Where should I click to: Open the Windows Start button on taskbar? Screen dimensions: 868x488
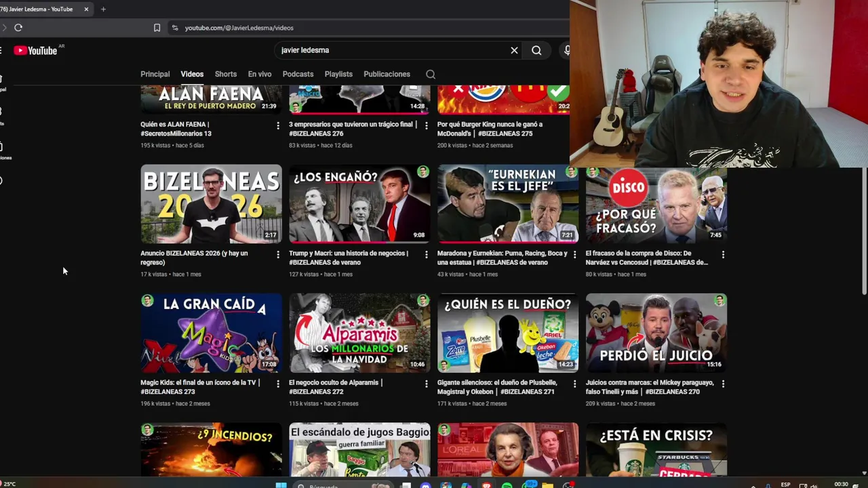click(281, 485)
